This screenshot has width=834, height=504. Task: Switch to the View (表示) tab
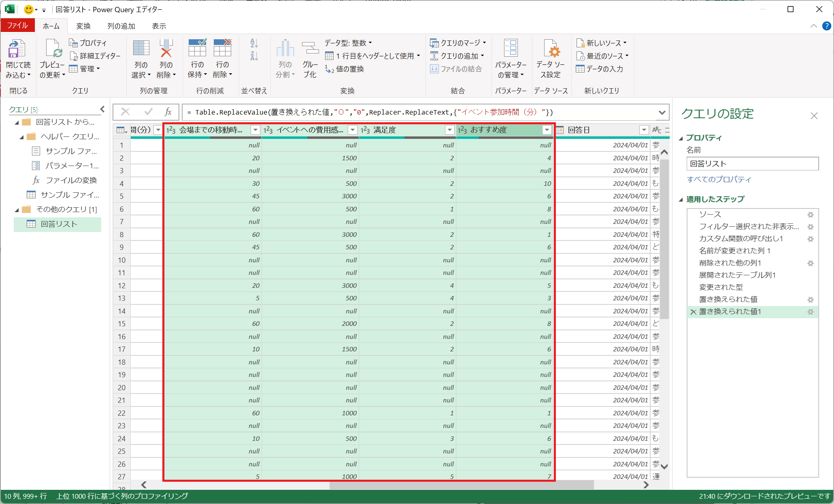pos(159,26)
